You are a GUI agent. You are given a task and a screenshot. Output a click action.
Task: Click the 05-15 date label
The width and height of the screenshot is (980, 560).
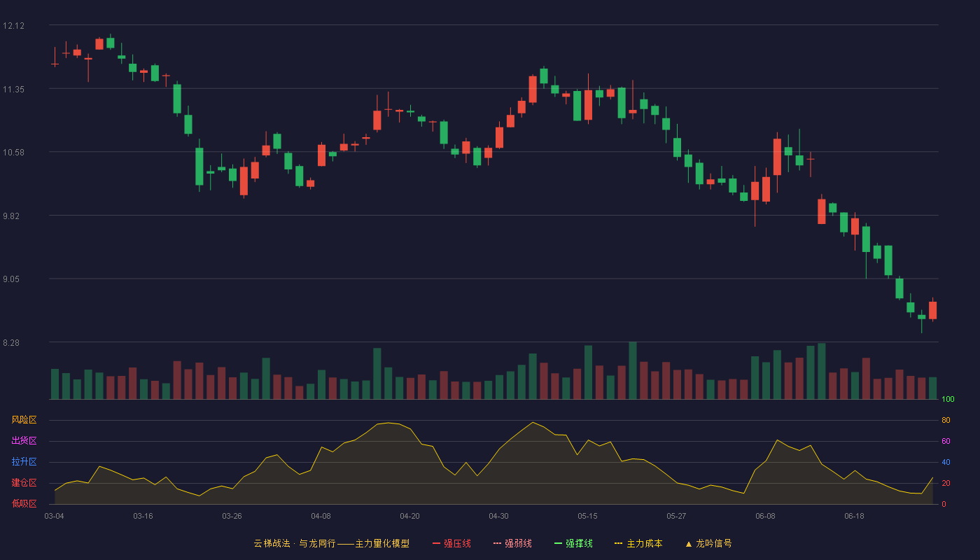(587, 516)
